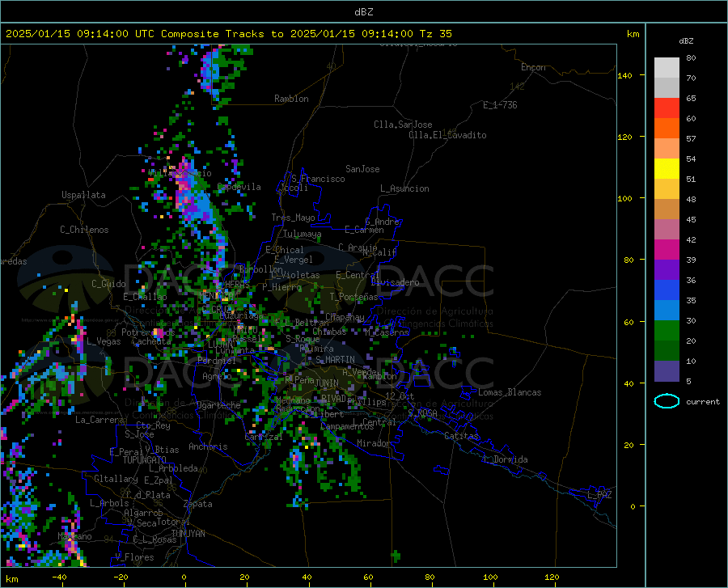Click the 'Ramblon' map label
Viewport: 728px width, 588px height.
pyautogui.click(x=291, y=99)
